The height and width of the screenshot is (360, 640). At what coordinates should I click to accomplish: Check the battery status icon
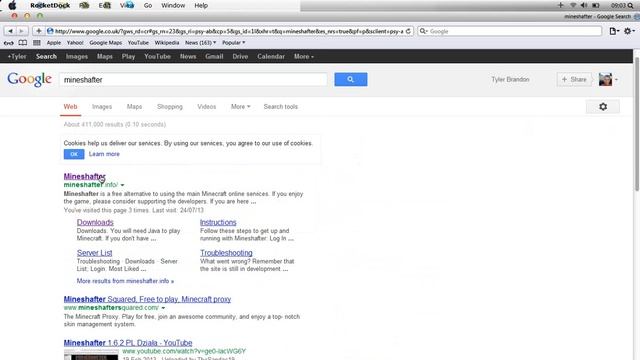596,5
